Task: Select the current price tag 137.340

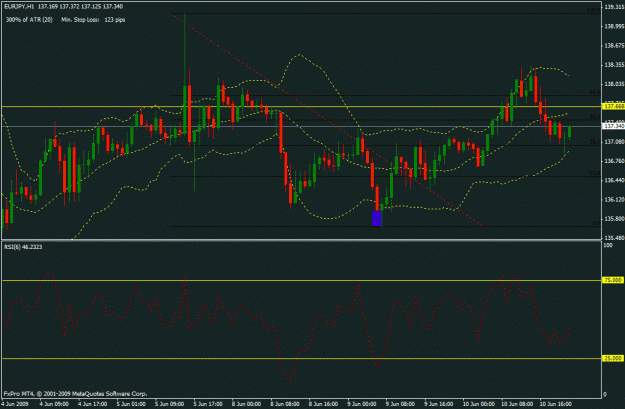Action: [614, 126]
